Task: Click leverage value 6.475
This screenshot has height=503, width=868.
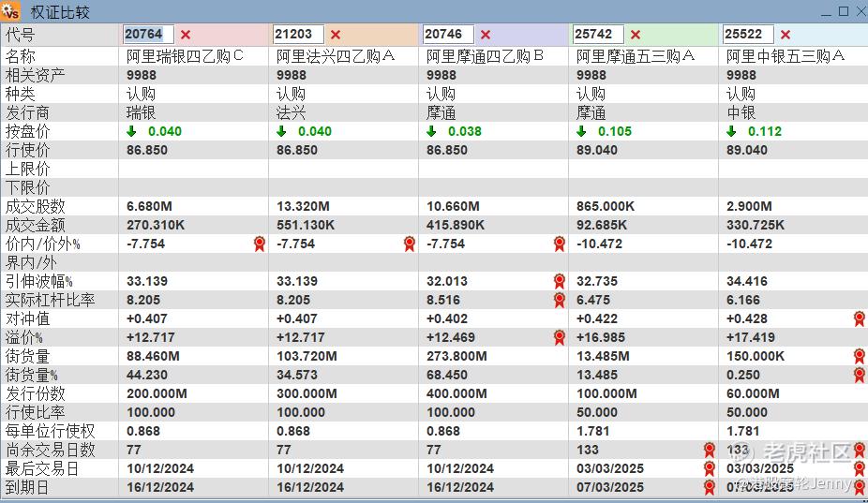Action: [592, 300]
